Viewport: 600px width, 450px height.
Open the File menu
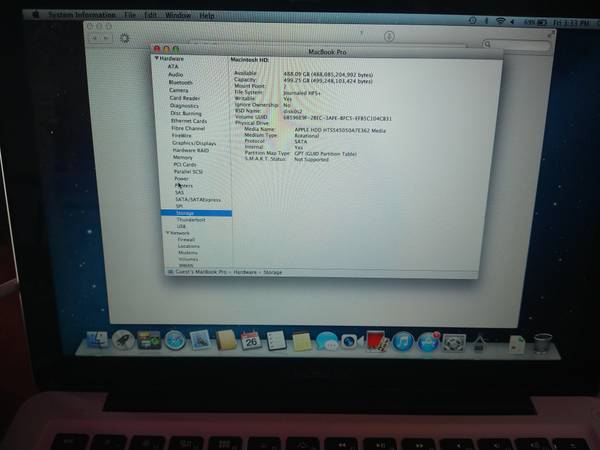tap(131, 16)
